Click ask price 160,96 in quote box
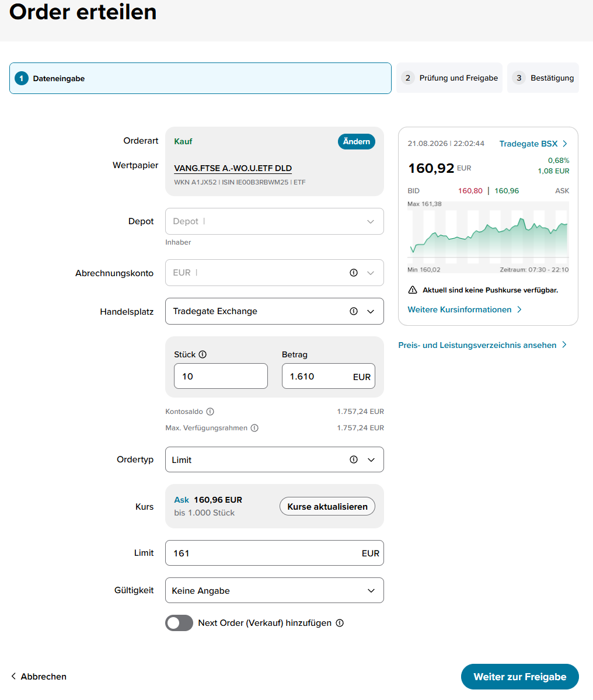Viewport: 593px width, 700px height. 507,191
